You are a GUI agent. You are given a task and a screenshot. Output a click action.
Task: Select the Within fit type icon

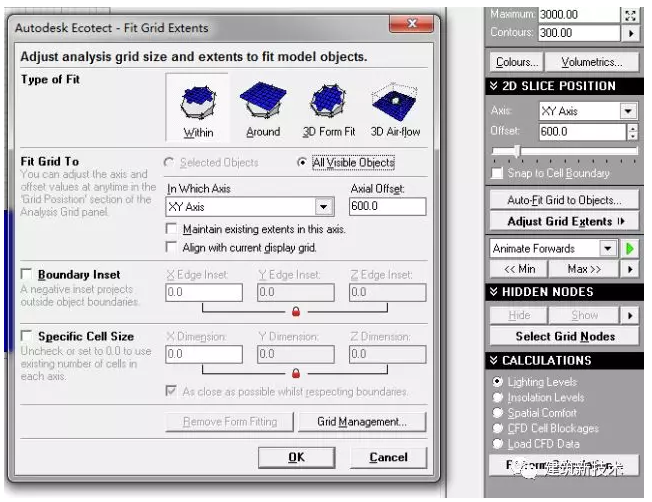tap(198, 108)
